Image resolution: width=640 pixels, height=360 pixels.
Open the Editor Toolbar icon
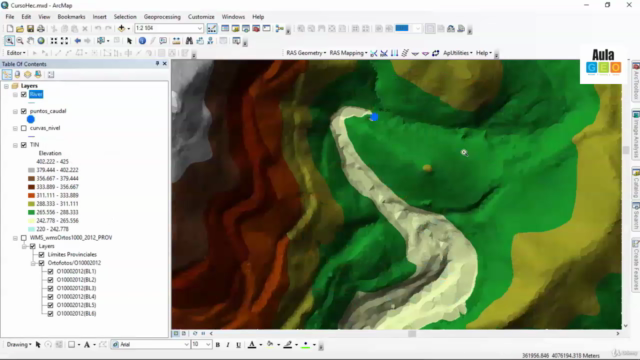(212, 29)
